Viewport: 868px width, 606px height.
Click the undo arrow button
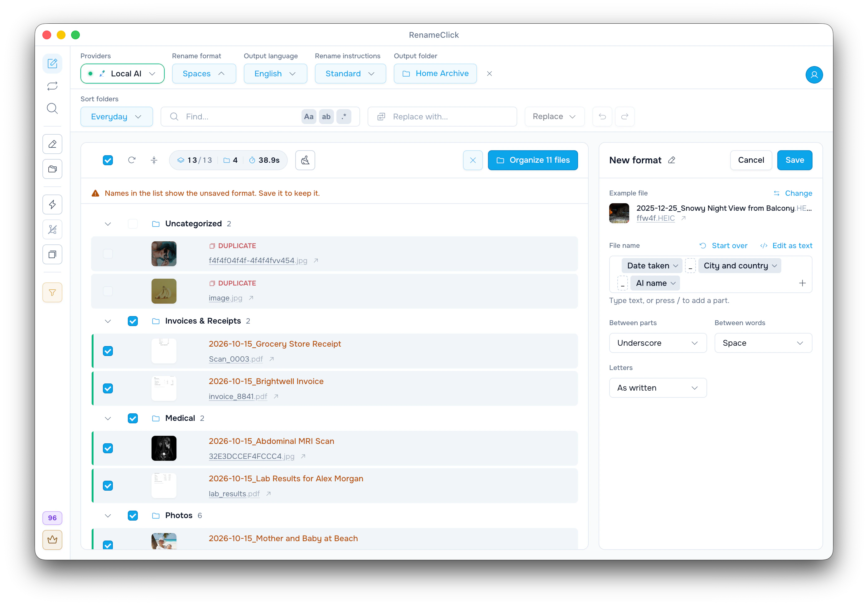point(602,117)
